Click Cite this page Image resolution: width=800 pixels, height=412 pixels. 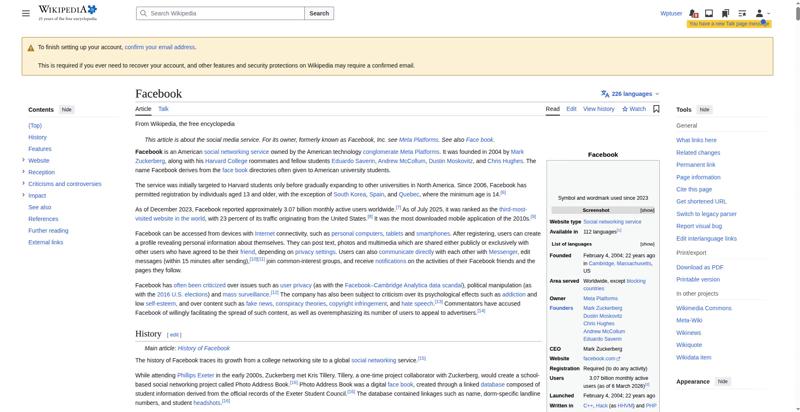point(694,189)
